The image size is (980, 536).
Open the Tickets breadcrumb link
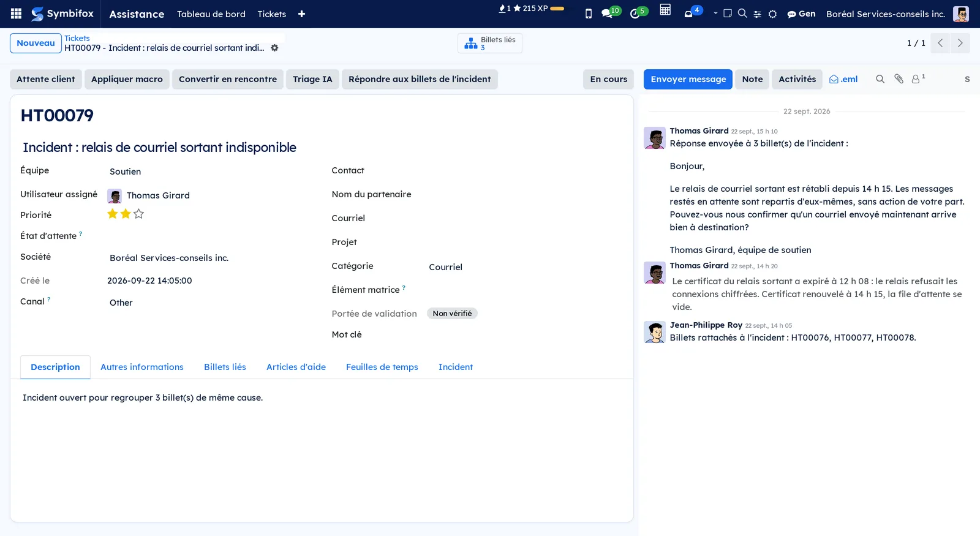(x=77, y=38)
